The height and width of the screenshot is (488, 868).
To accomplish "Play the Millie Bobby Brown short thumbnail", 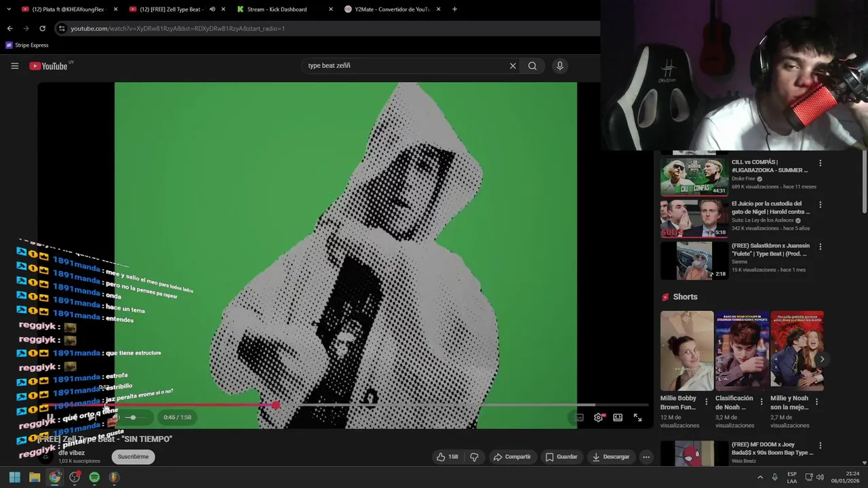I will (687, 350).
